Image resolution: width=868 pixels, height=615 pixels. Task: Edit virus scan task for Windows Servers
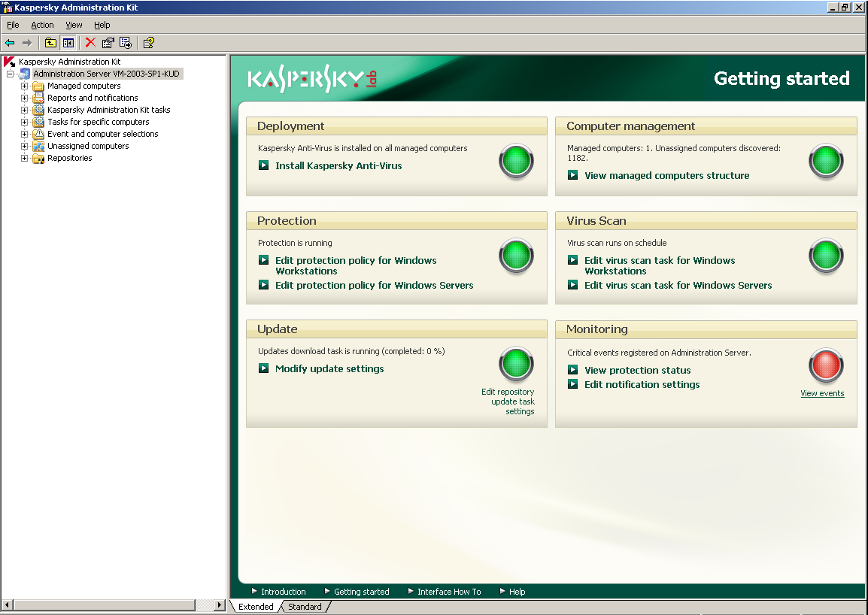[x=678, y=285]
